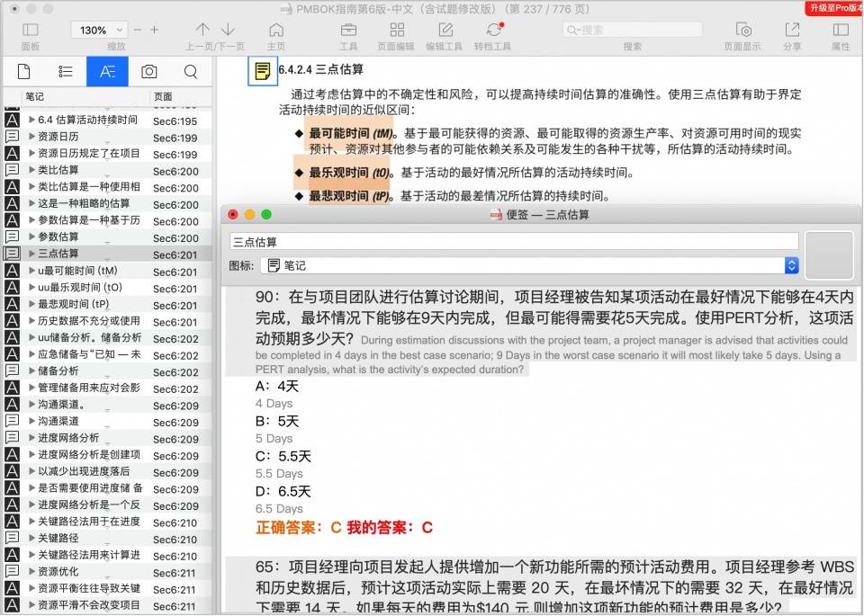The image size is (864, 616).
Task: Open the convert tools (转档工具) icon
Action: tap(493, 30)
